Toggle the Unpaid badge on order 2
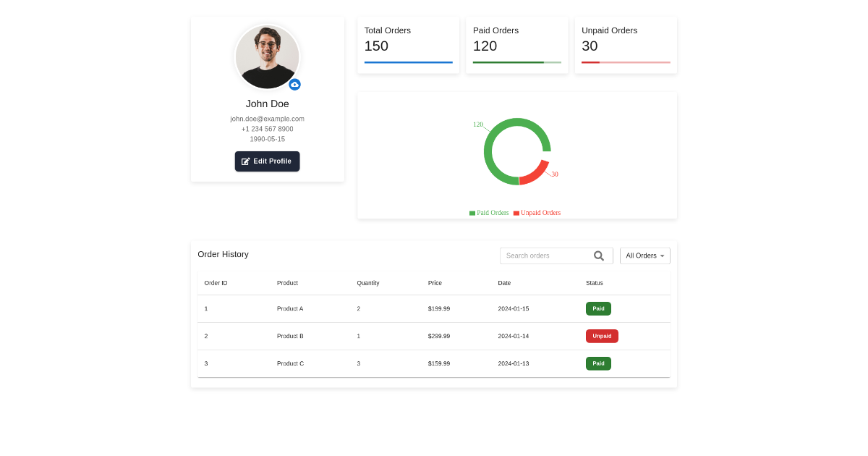Image resolution: width=868 pixels, height=456 pixels. click(602, 336)
